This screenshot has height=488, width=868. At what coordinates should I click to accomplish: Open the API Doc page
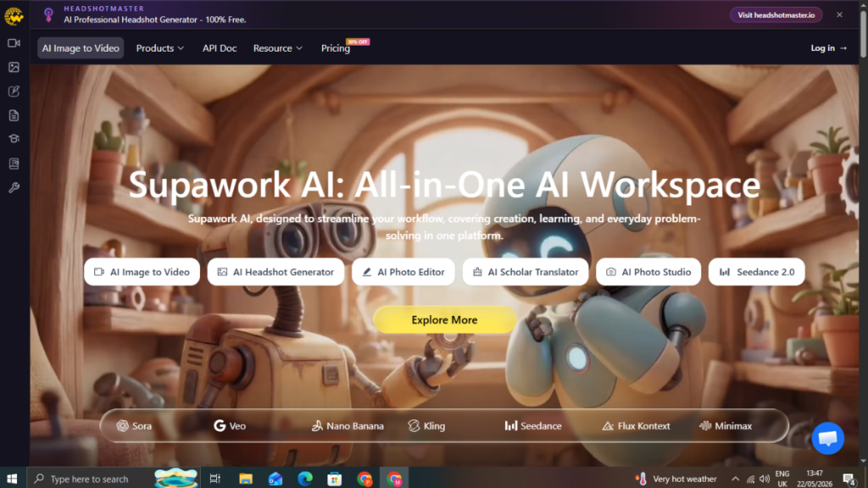(x=220, y=48)
